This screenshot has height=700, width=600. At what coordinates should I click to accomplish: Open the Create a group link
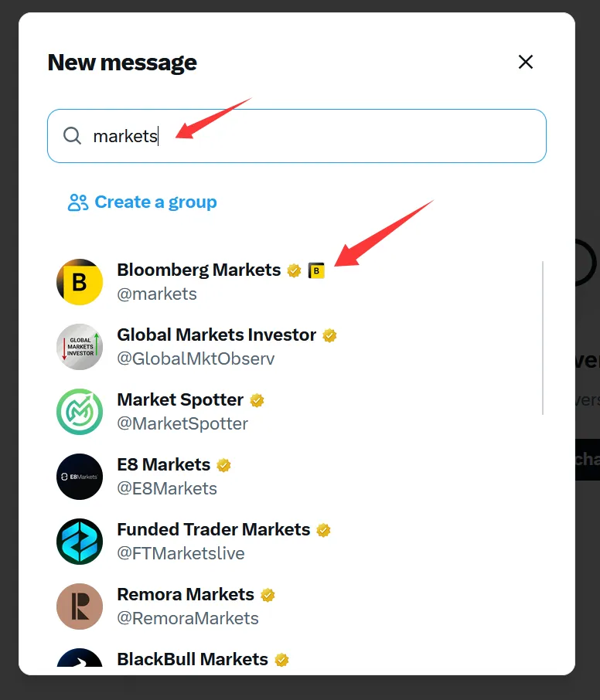[155, 202]
